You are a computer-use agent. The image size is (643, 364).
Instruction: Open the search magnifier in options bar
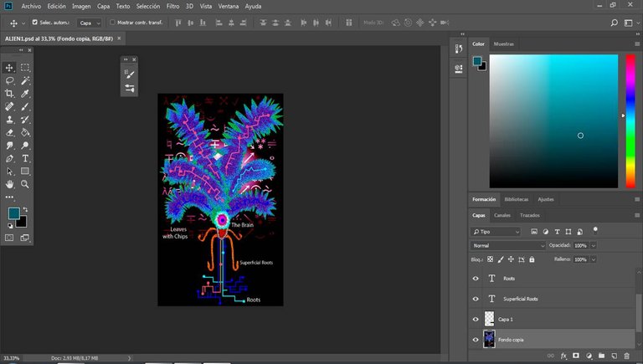tap(614, 23)
